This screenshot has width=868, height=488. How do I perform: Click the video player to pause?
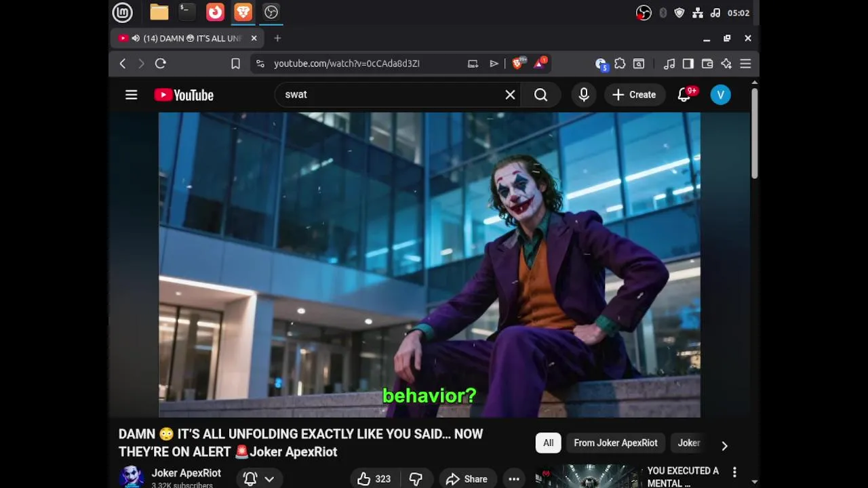tap(429, 265)
